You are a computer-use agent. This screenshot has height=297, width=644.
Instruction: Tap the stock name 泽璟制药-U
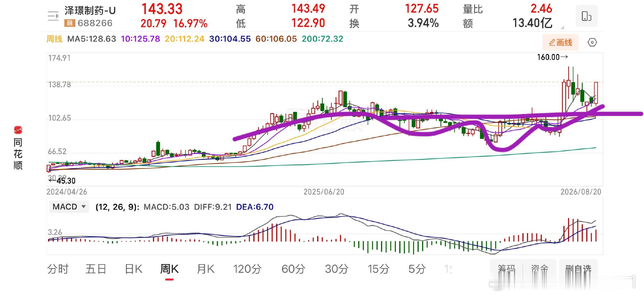[90, 11]
